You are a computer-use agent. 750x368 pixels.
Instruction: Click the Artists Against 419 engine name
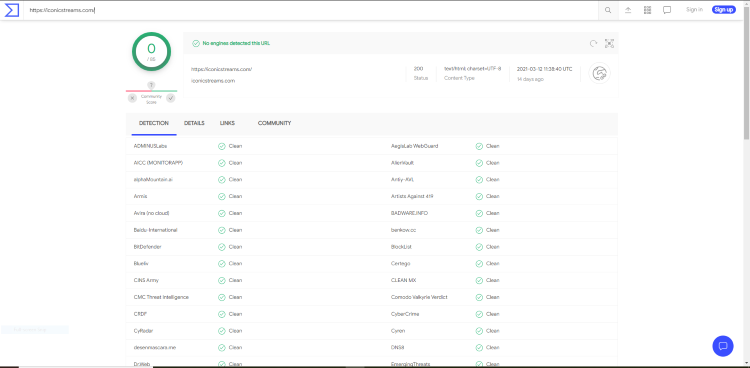pos(412,196)
